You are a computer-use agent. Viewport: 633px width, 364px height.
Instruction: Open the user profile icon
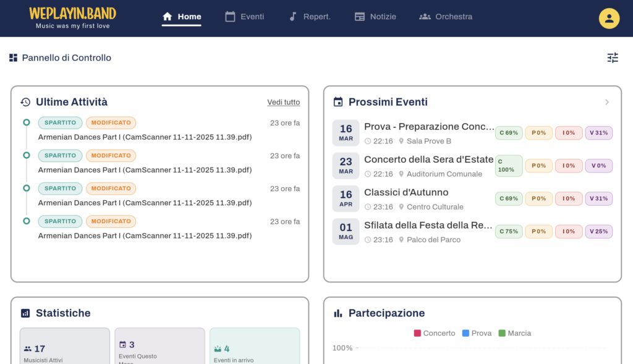coord(609,19)
